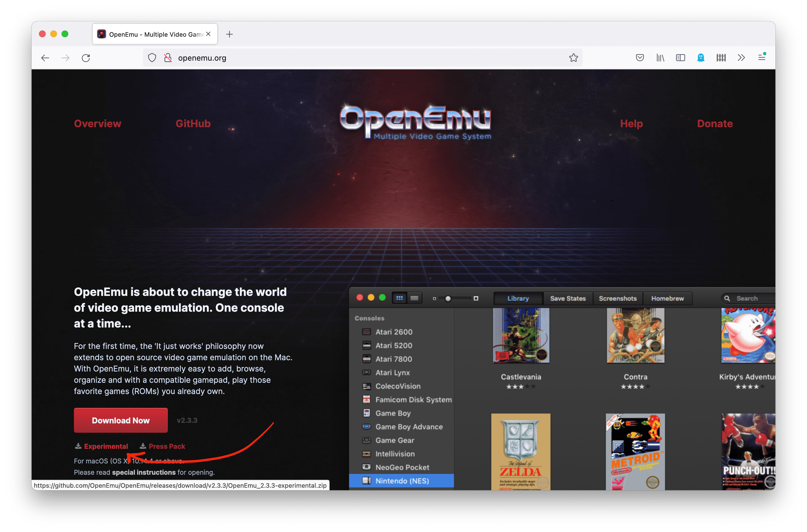This screenshot has width=807, height=532.
Task: Save page to Pocket icon
Action: click(x=640, y=58)
